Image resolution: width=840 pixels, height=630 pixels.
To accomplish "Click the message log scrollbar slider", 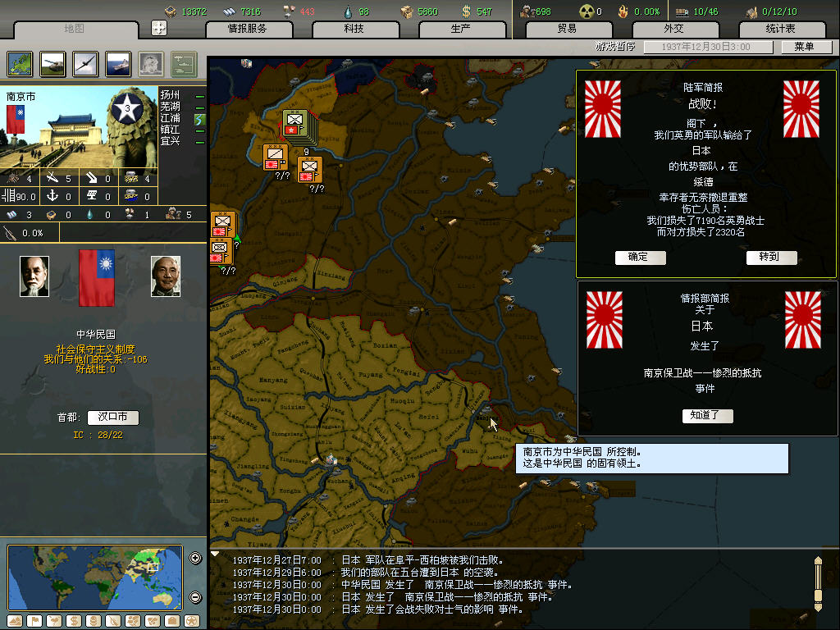I will [x=818, y=596].
